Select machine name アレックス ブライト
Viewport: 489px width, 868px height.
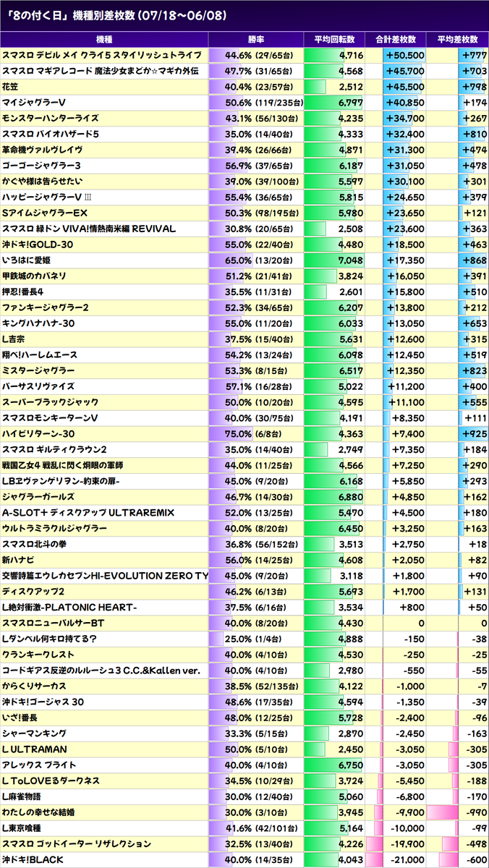click(x=40, y=765)
